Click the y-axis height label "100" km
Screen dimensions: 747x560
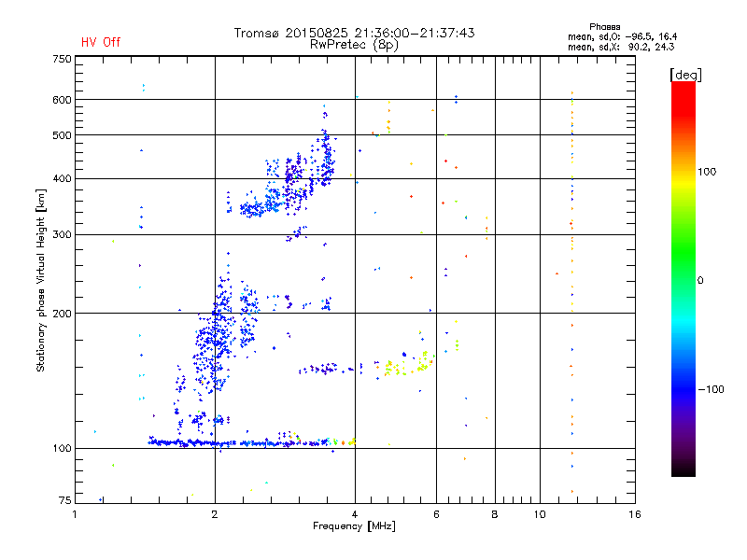(x=62, y=449)
